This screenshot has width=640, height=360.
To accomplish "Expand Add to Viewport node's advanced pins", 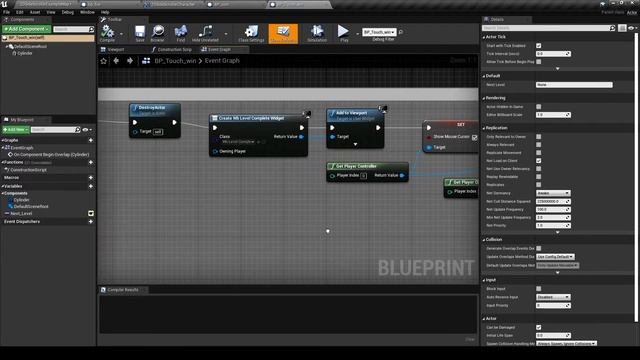I will pos(355,144).
